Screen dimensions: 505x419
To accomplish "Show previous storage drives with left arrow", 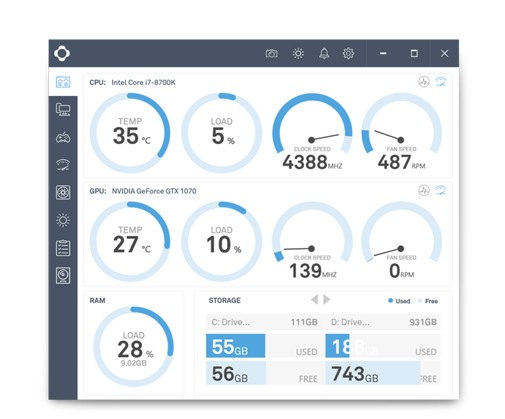I will [x=314, y=299].
